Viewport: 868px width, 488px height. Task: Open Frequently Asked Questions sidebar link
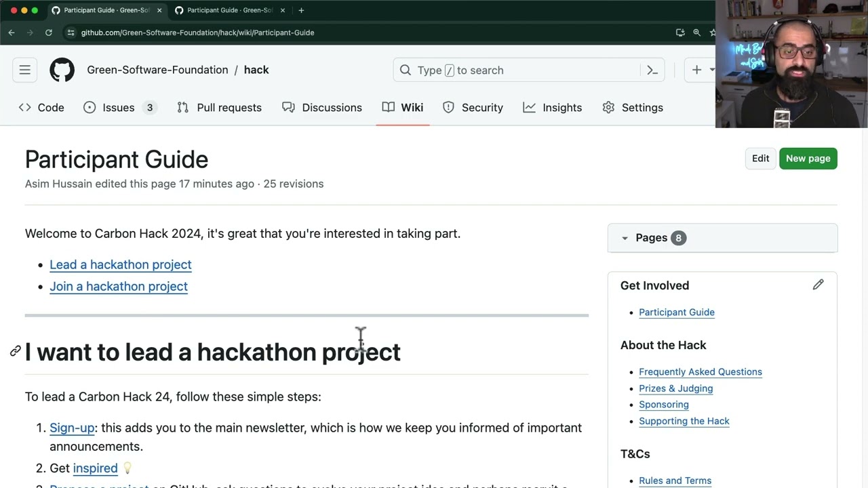click(700, 371)
